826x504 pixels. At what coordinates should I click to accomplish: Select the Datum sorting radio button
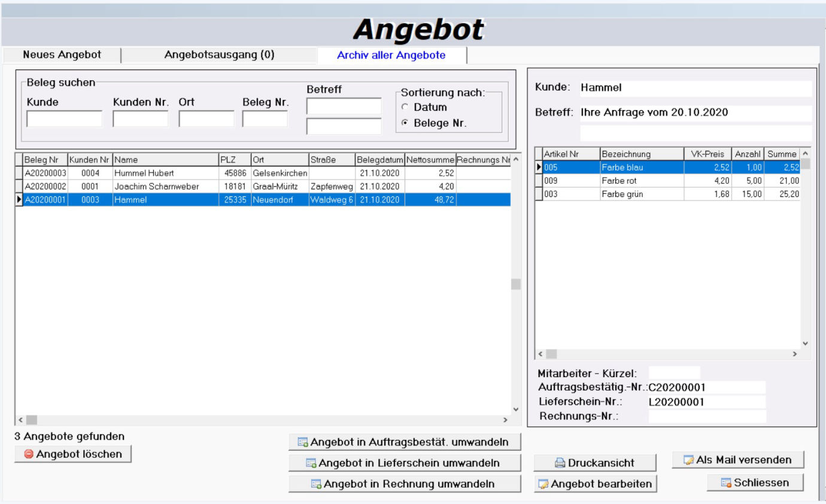pos(406,108)
